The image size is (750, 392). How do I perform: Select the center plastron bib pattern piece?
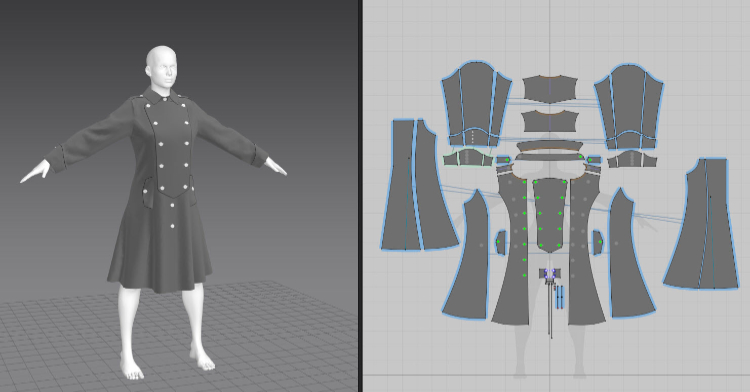550,215
